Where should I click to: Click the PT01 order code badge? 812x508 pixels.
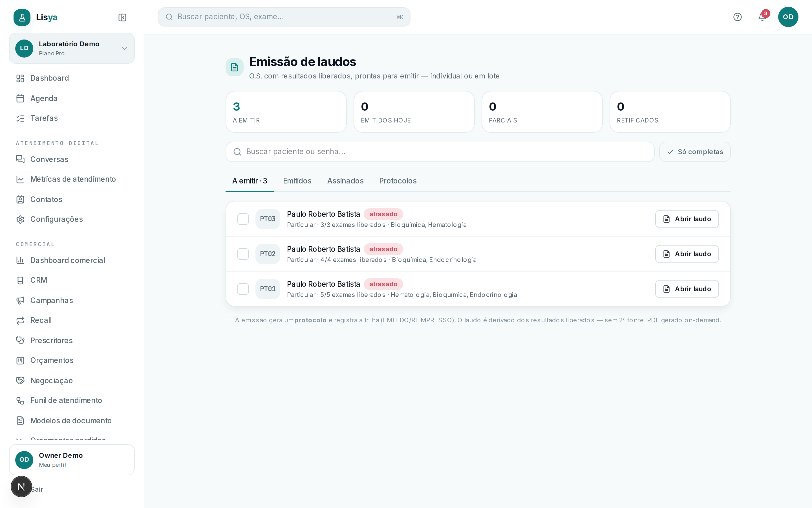pyautogui.click(x=267, y=289)
